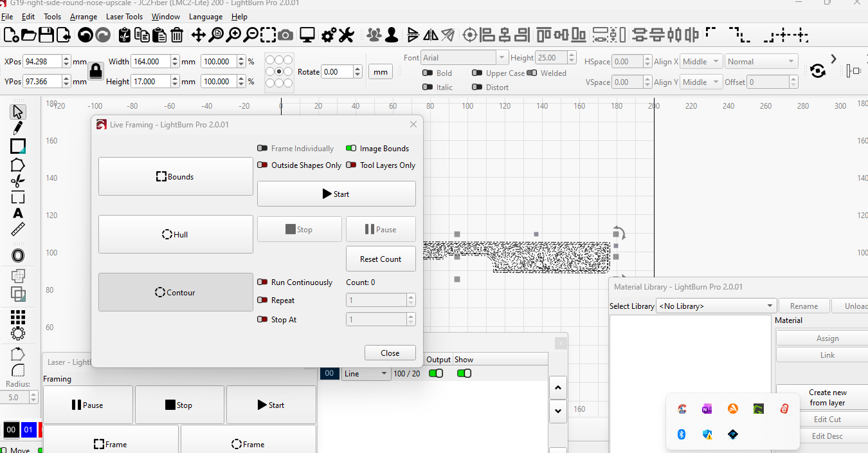Turn off the Image Bounds toggle

tap(351, 149)
